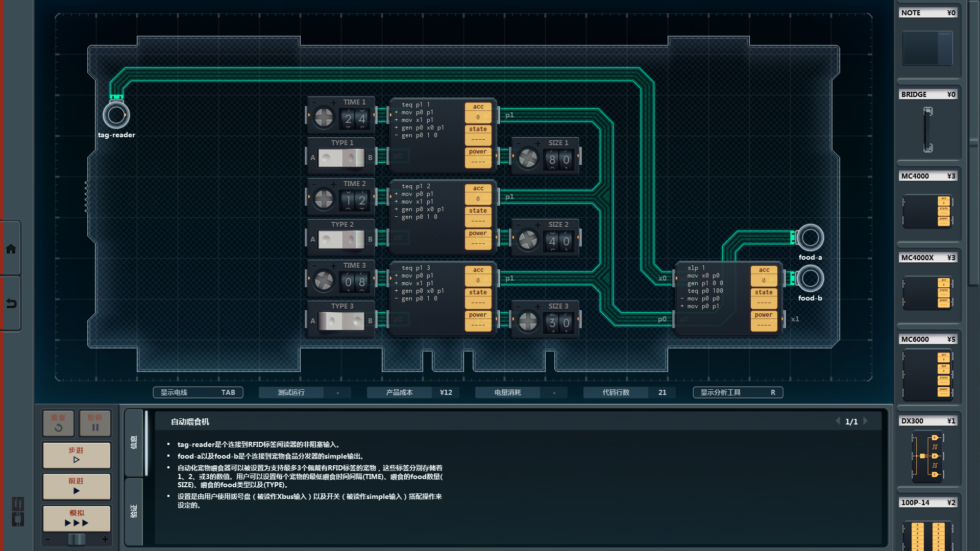Open the 验证 verification tab

point(134,511)
